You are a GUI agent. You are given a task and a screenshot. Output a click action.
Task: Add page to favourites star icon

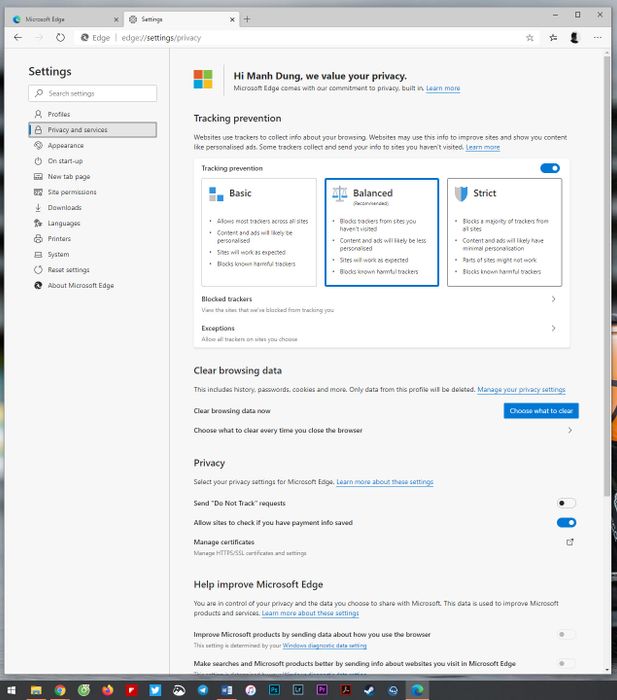tap(530, 38)
